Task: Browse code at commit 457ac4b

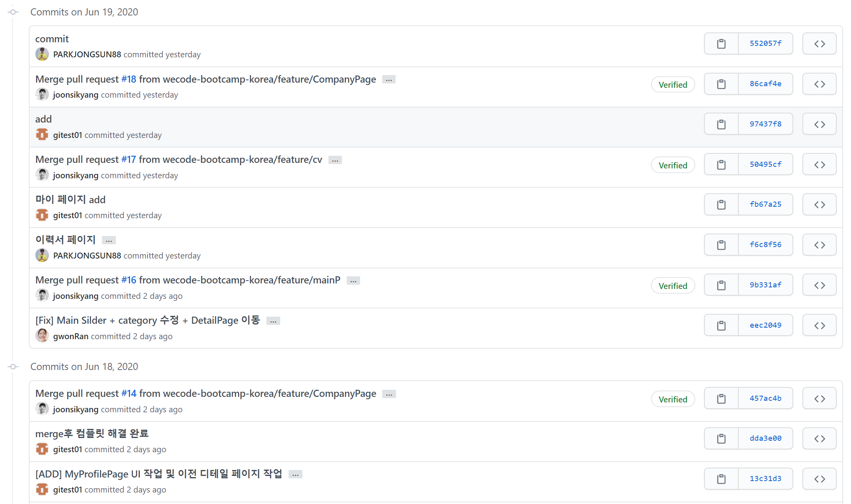Action: coord(819,398)
